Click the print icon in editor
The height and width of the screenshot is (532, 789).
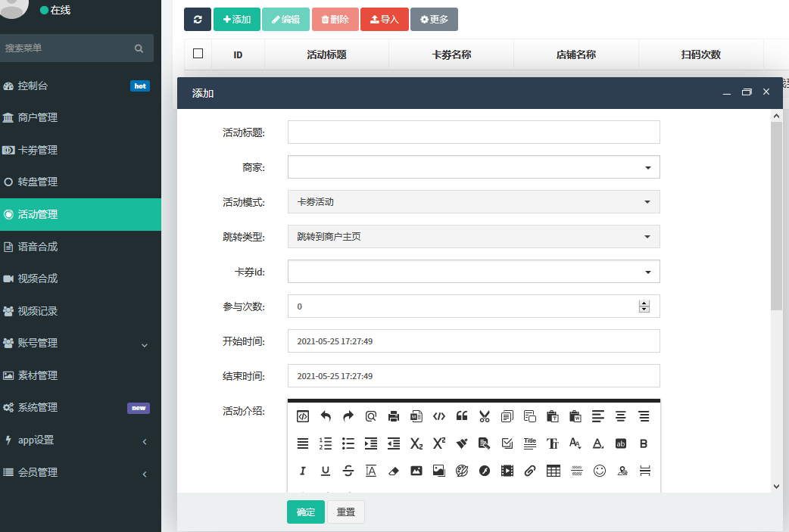coord(394,416)
